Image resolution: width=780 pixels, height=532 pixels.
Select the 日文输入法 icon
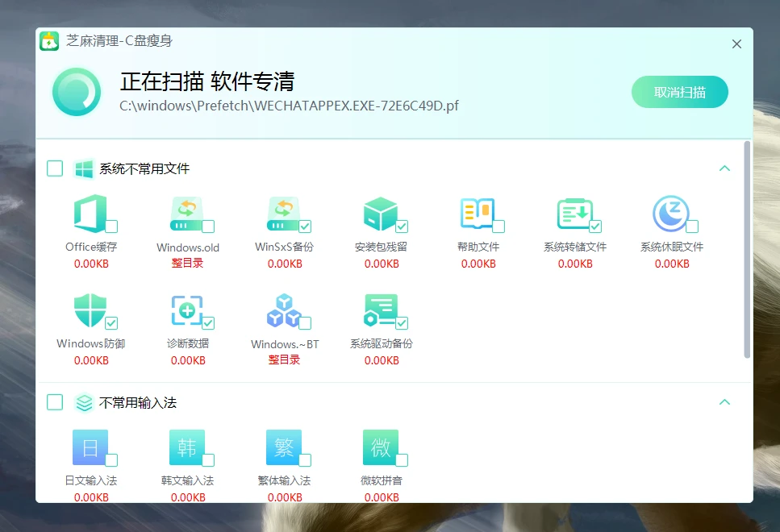tap(89, 447)
